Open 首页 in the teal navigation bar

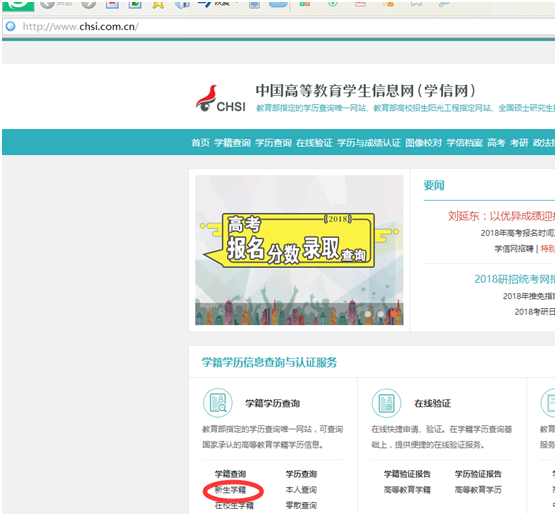[201, 143]
